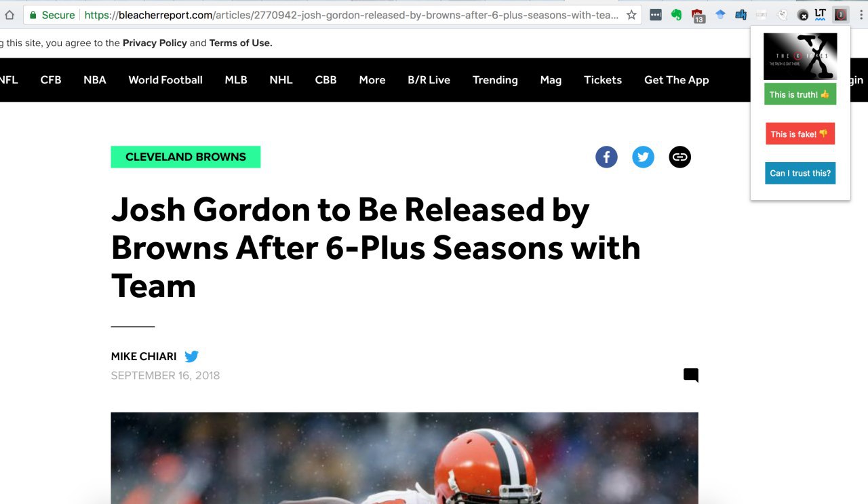The width and height of the screenshot is (868, 504).
Task: Go to World Football section
Action: click(x=165, y=80)
